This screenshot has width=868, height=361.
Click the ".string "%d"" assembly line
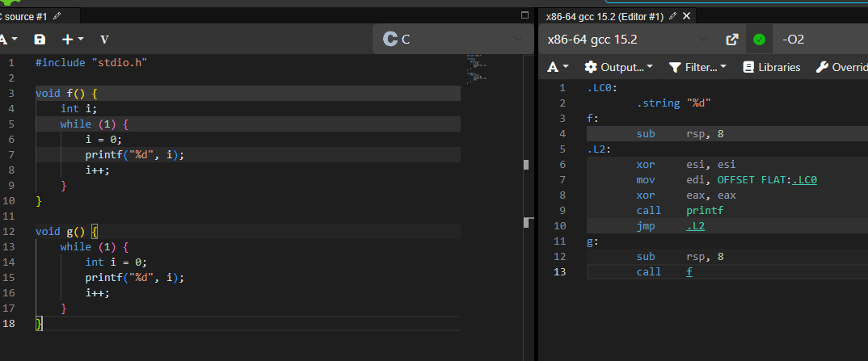[674, 103]
